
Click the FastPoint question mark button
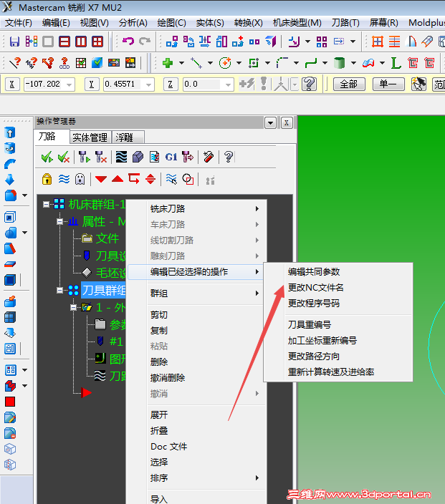pos(310,84)
